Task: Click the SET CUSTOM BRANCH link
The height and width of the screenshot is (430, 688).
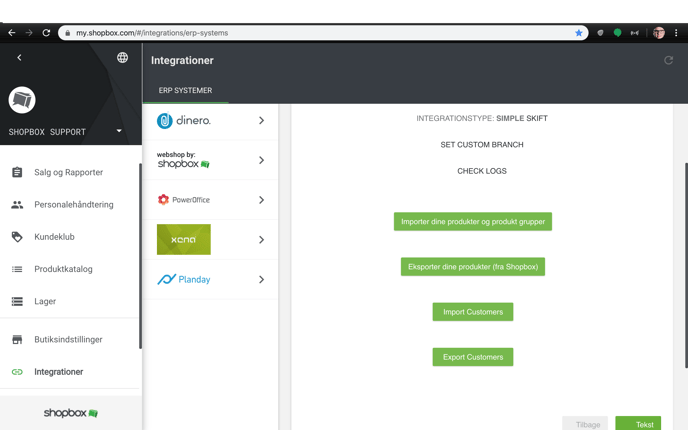Action: (482, 145)
